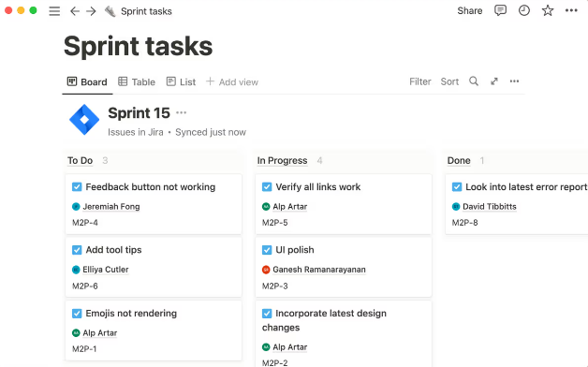The image size is (588, 367).
Task: Open the UI polish card title
Action: coord(295,250)
